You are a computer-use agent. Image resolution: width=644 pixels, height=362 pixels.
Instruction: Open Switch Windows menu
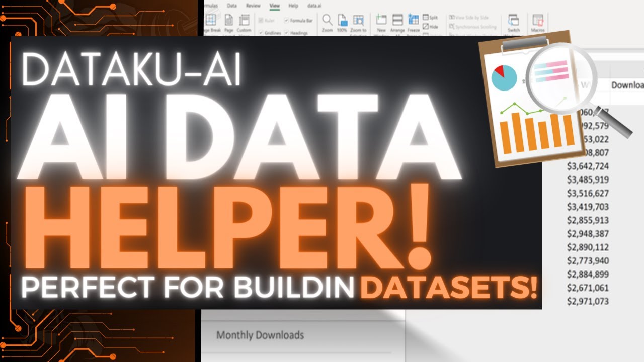coord(514,24)
